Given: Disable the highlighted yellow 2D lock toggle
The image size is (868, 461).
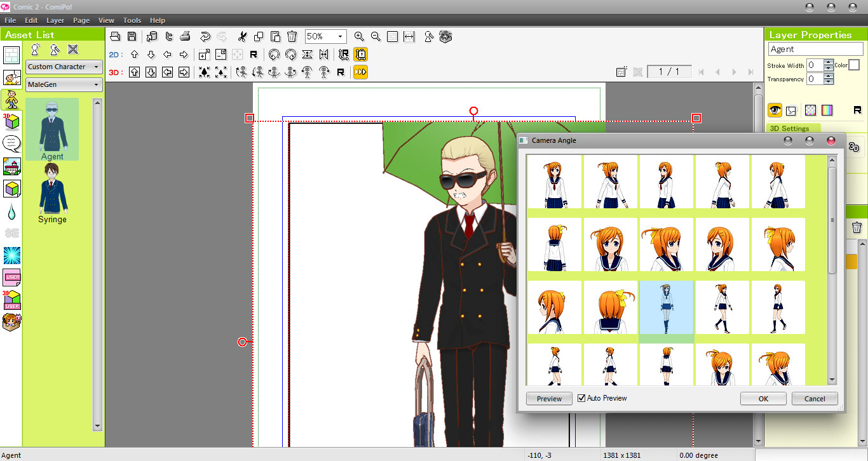Looking at the screenshot, I should coord(360,54).
